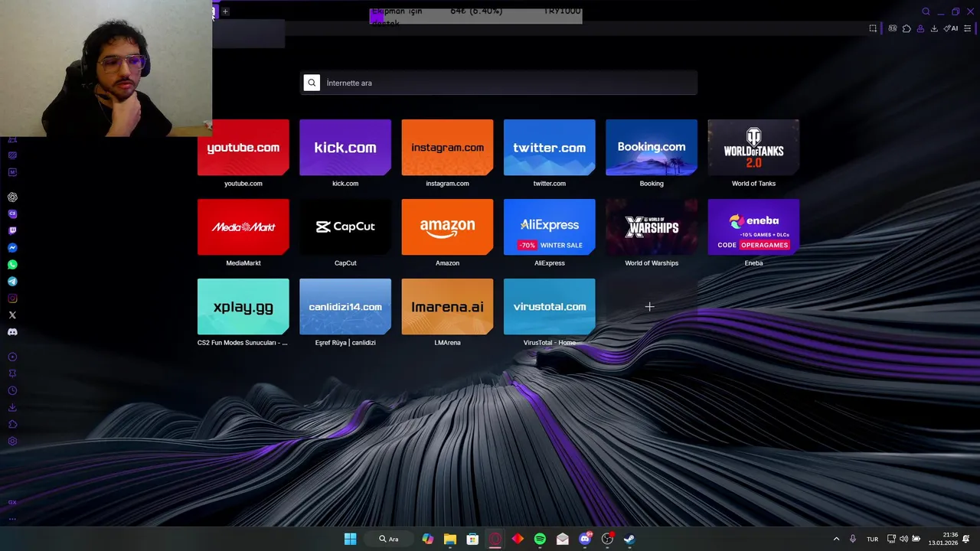Open Spotify from the taskbar
This screenshot has width=980, height=551.
pyautogui.click(x=540, y=539)
